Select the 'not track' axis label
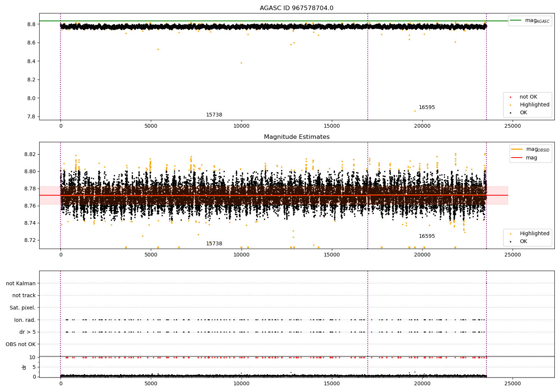Viewport: 560px width, 392px height. coord(24,295)
